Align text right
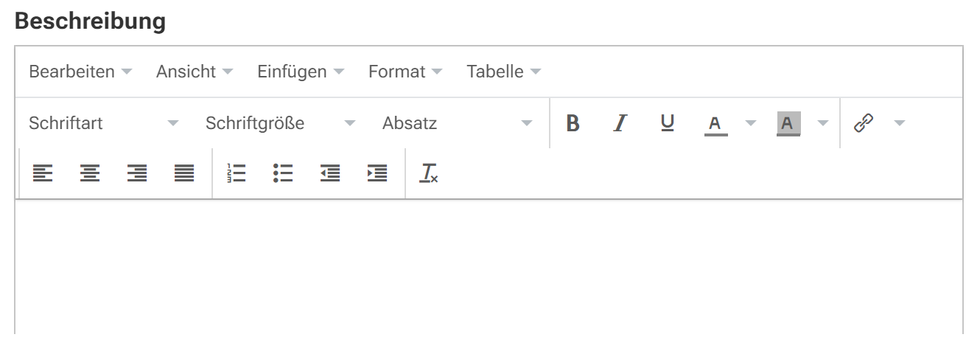980x340 pixels. click(137, 173)
